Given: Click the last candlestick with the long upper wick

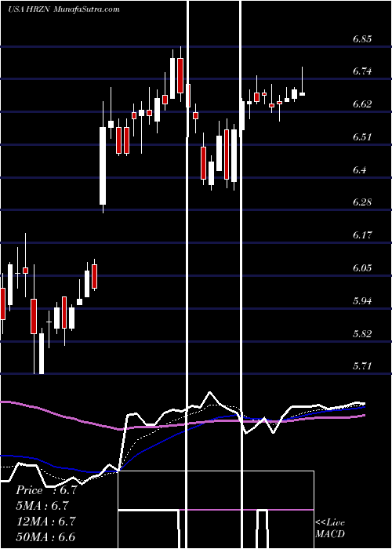Looking at the screenshot, I should (302, 81).
